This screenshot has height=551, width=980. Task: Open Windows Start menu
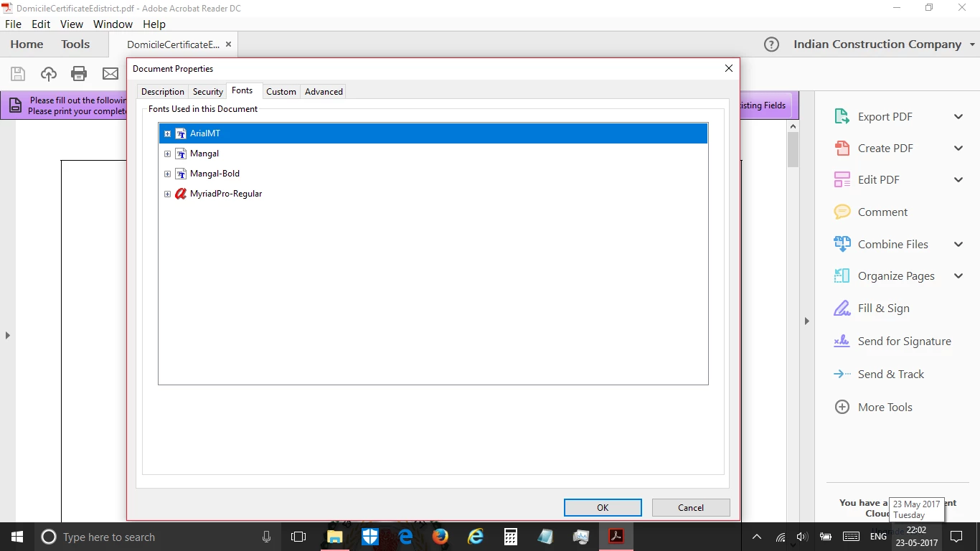click(x=17, y=537)
